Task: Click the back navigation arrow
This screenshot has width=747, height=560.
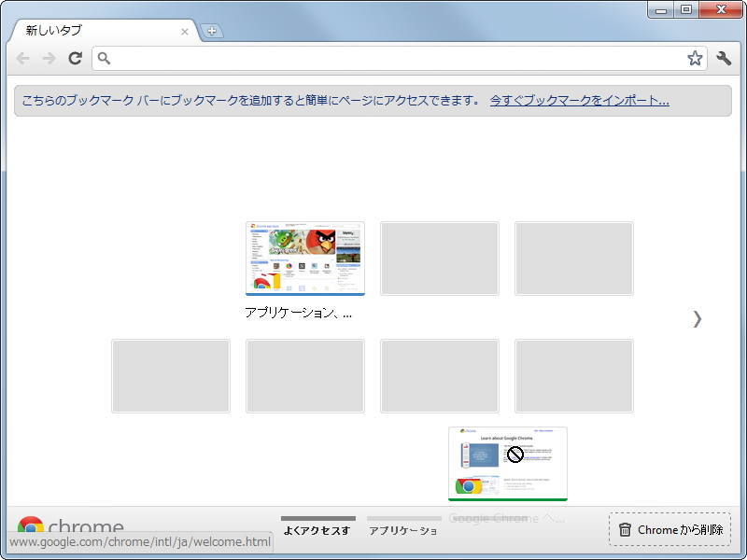Action: [22, 58]
